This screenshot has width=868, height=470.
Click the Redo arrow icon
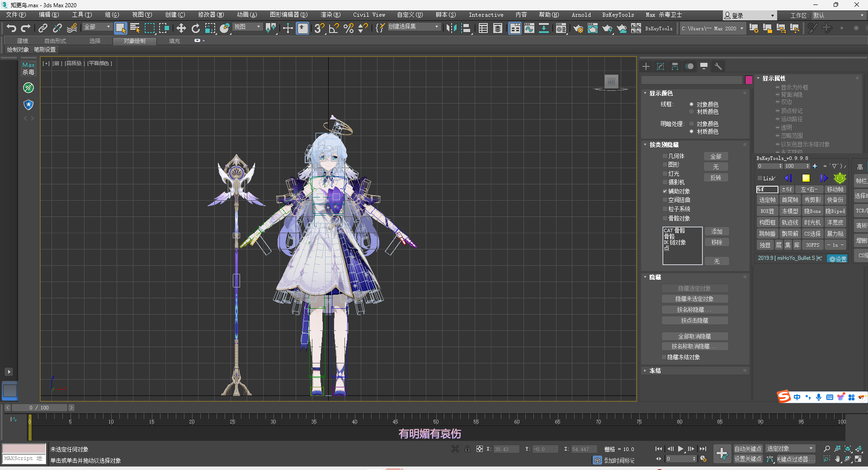(x=26, y=28)
